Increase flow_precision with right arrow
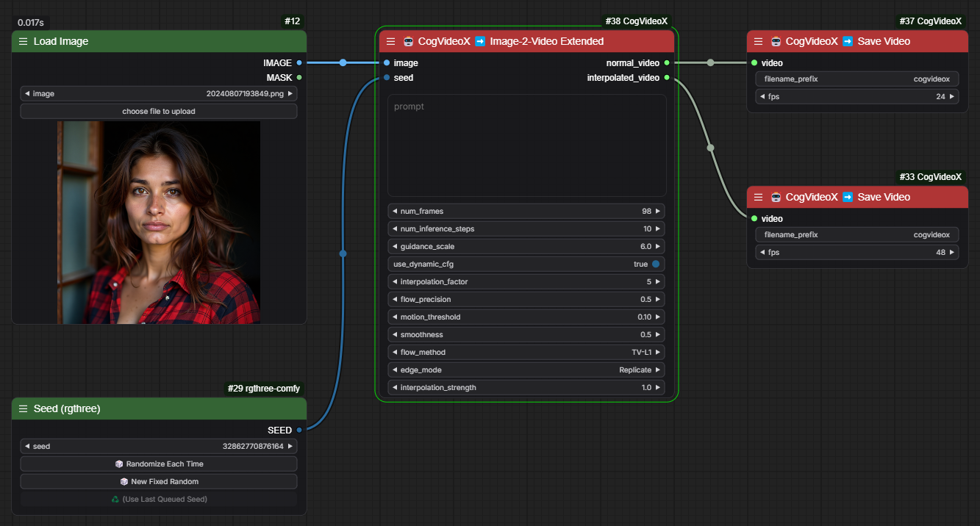The width and height of the screenshot is (980, 526). click(x=658, y=300)
